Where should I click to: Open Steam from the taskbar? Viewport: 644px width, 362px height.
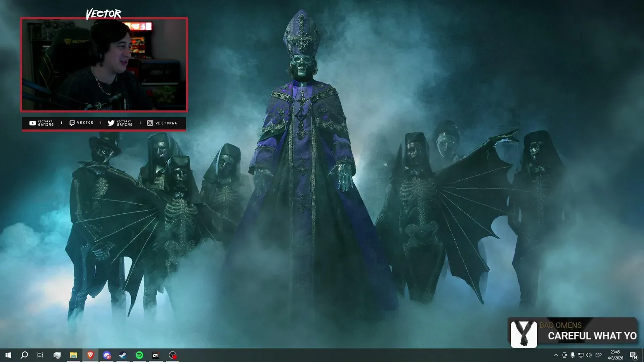[x=123, y=355]
